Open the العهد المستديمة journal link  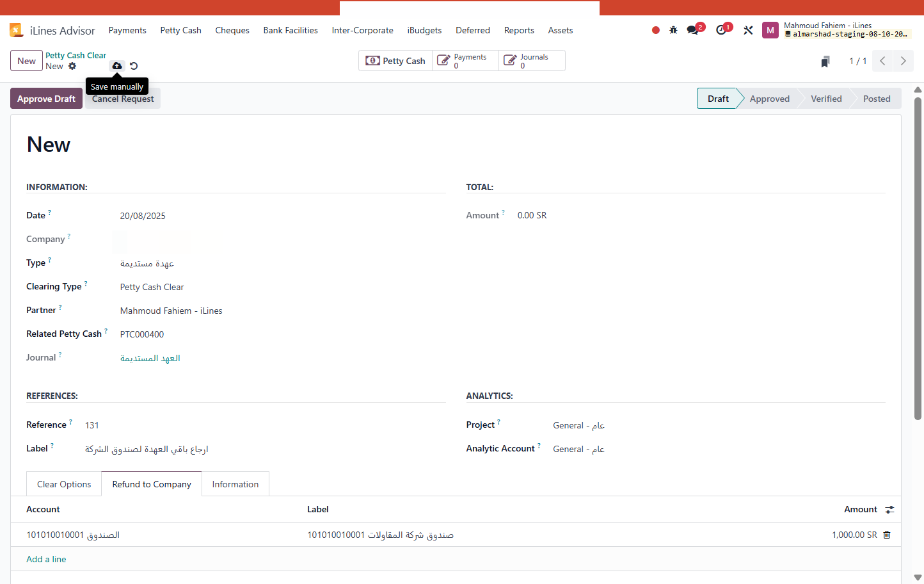(150, 358)
